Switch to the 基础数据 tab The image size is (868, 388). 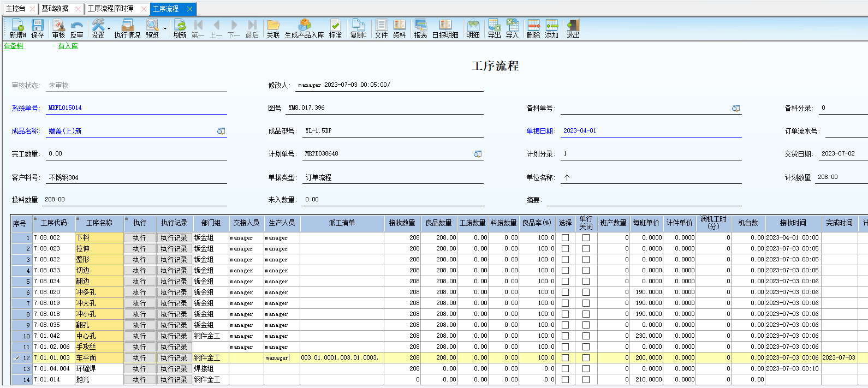55,9
